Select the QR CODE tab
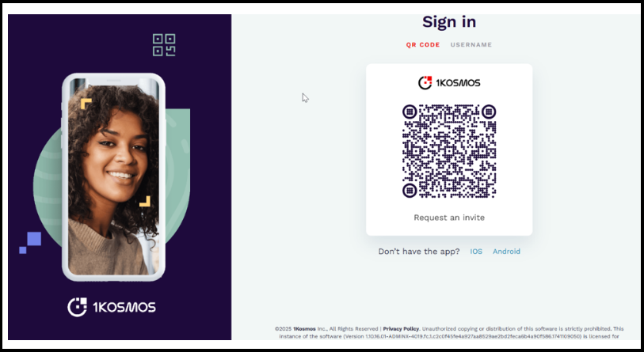The height and width of the screenshot is (352, 644). [423, 45]
